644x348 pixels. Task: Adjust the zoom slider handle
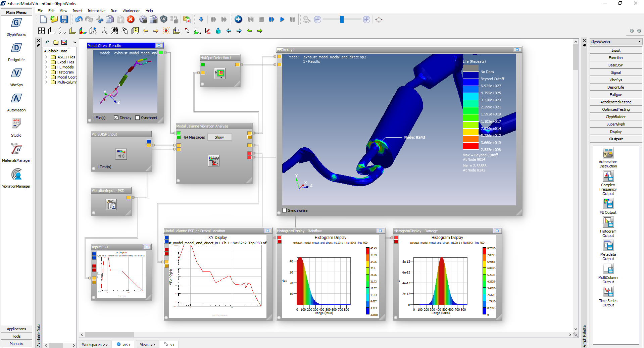[x=342, y=19]
